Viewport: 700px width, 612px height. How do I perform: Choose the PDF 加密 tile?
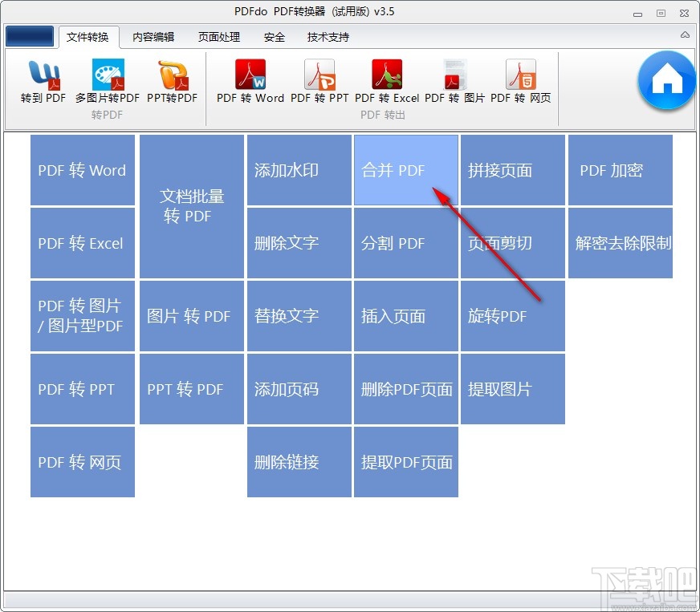coord(621,170)
